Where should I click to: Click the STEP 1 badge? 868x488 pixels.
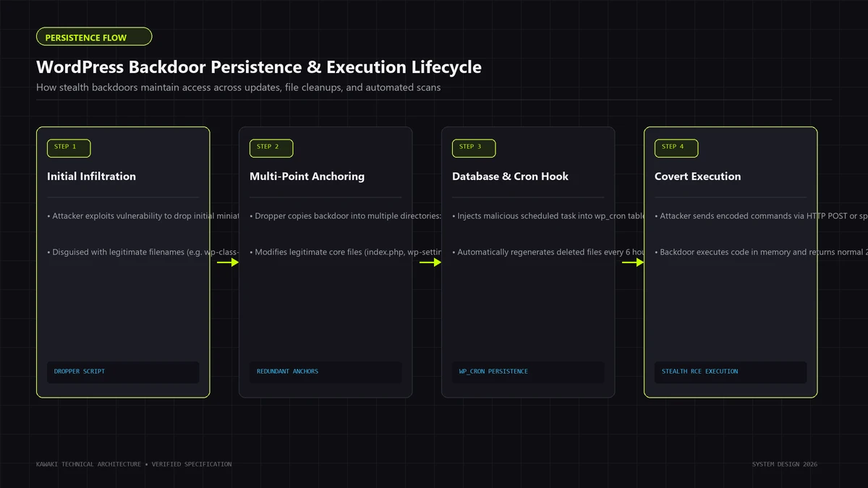69,147
